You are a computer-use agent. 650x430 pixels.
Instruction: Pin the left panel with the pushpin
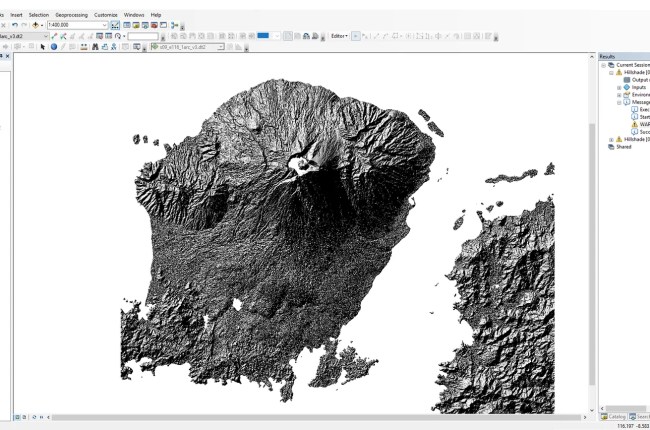(x=2, y=56)
